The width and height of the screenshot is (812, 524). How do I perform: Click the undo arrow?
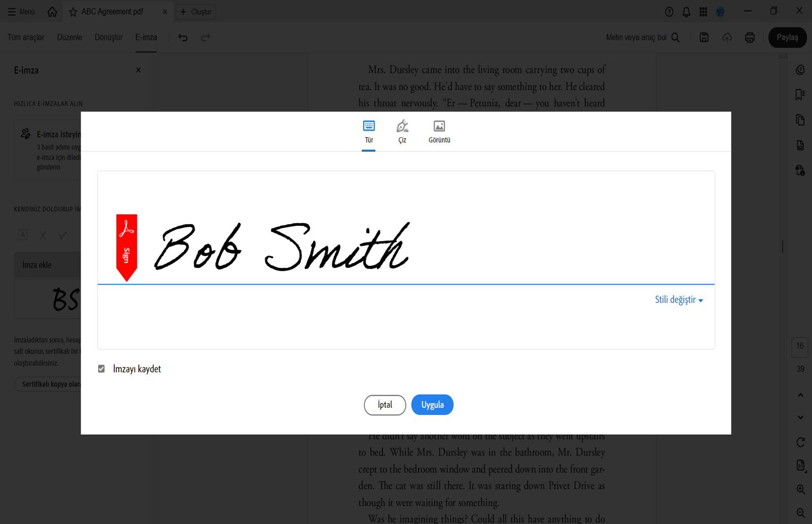(x=183, y=37)
